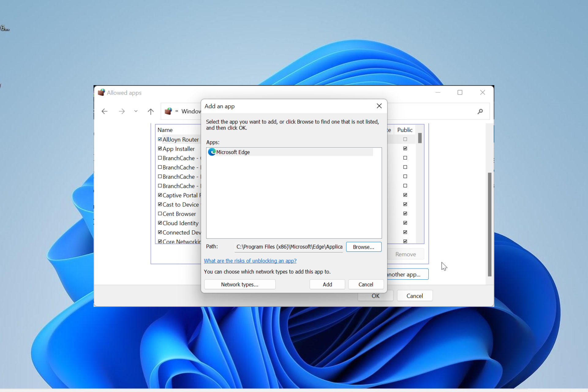Click the firewall icon in address bar
This screenshot has height=392, width=588.
pyautogui.click(x=168, y=111)
